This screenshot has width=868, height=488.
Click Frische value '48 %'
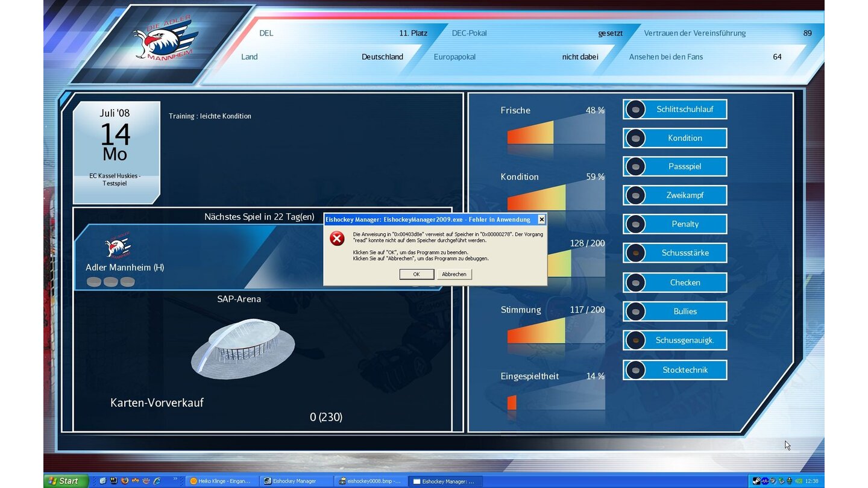pos(595,110)
